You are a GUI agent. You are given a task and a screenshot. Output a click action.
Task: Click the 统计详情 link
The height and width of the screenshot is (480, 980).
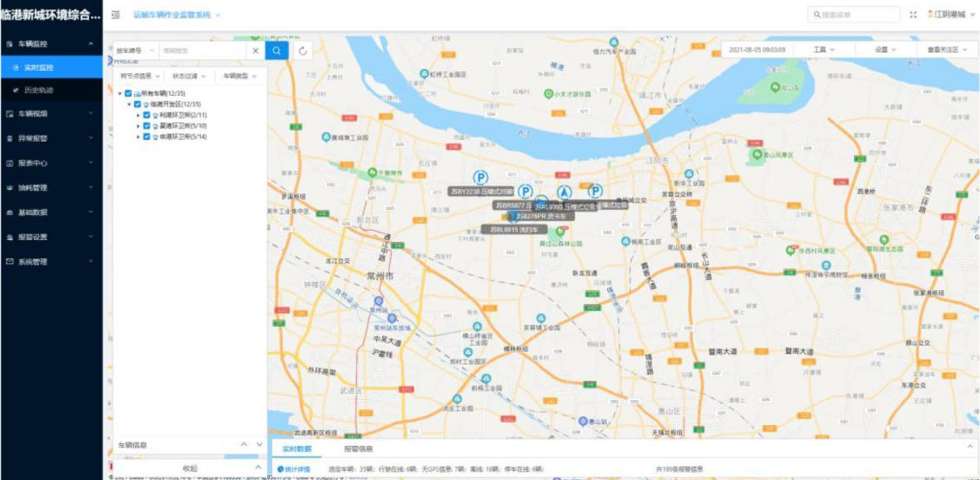point(296,470)
